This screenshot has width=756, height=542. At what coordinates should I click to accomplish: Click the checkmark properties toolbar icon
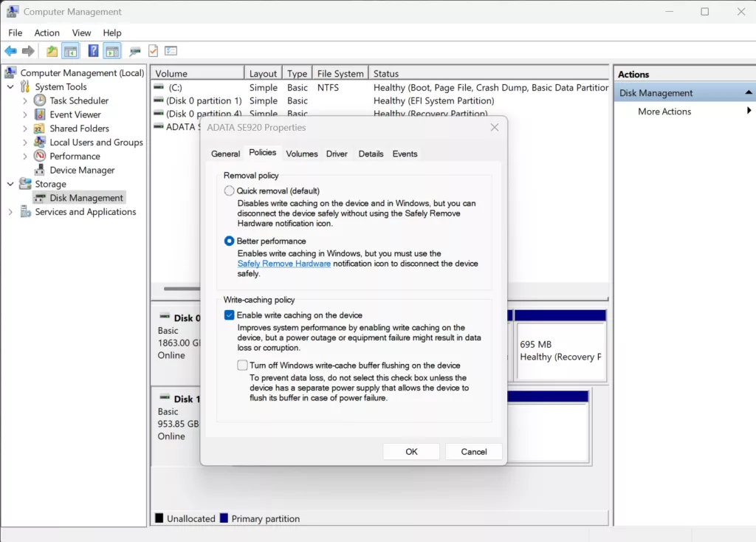coord(154,51)
